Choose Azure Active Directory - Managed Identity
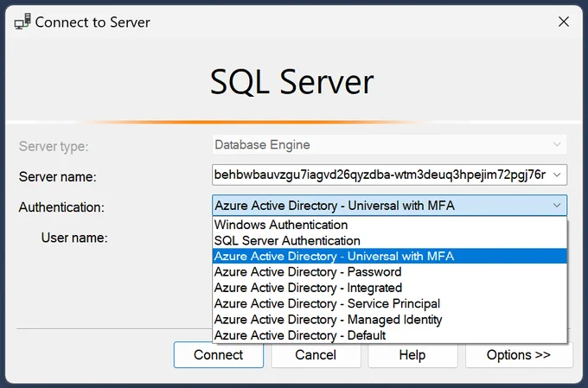588x388 pixels. coord(390,320)
